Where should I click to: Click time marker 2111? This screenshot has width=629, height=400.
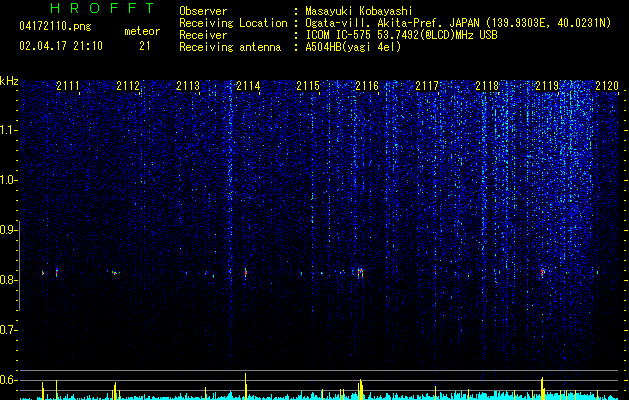[x=68, y=85]
